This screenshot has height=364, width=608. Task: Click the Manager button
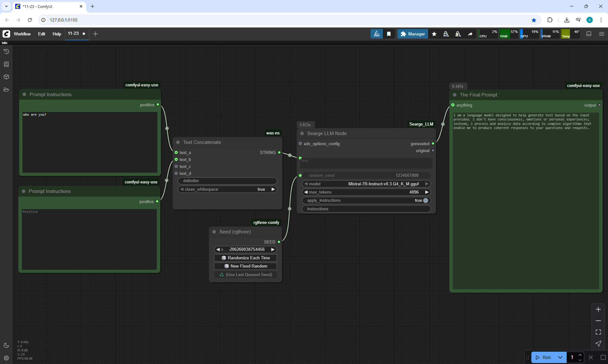coord(413,34)
